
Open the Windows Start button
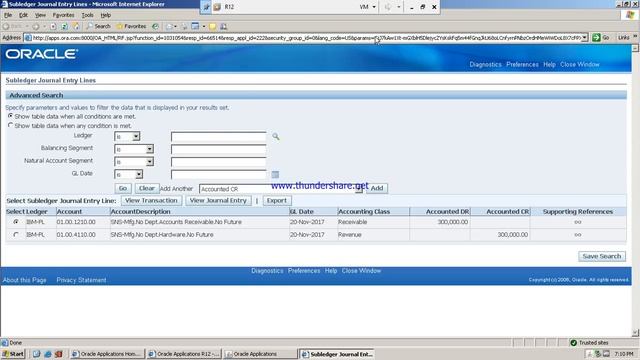(x=13, y=354)
